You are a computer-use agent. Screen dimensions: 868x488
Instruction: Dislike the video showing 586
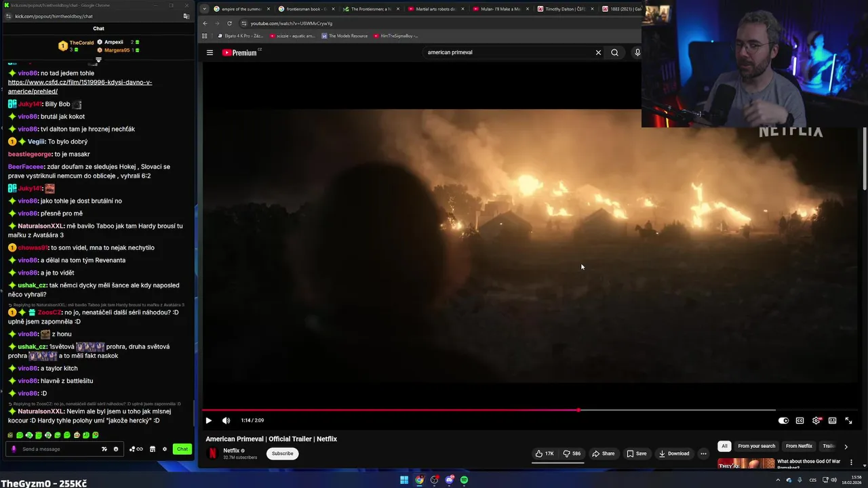572,453
